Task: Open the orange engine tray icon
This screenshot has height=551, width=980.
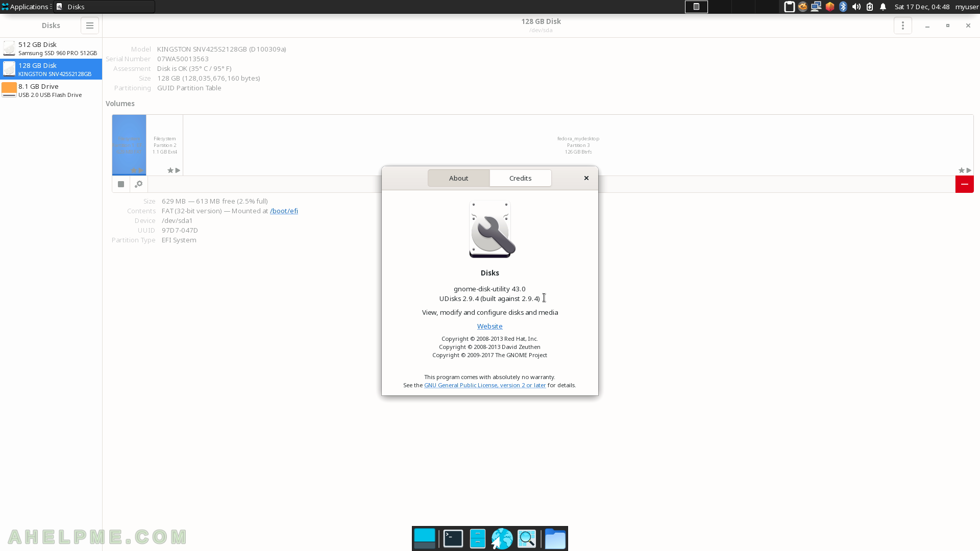Action: (x=803, y=7)
